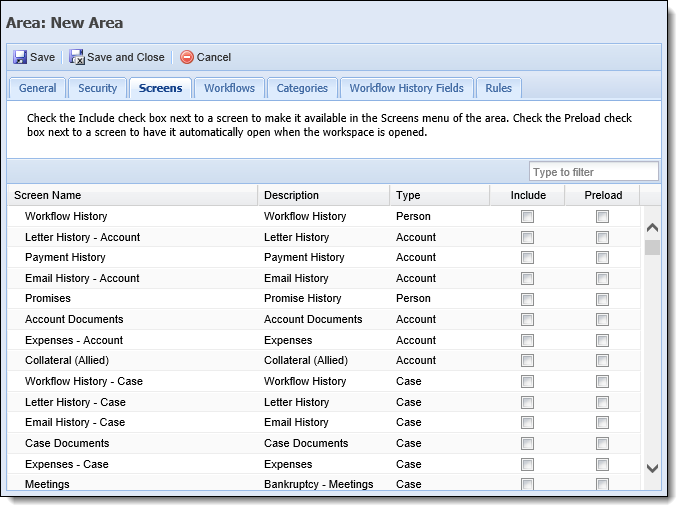Tick Preload for Payment History
This screenshot has width=683, height=512.
pos(602,258)
